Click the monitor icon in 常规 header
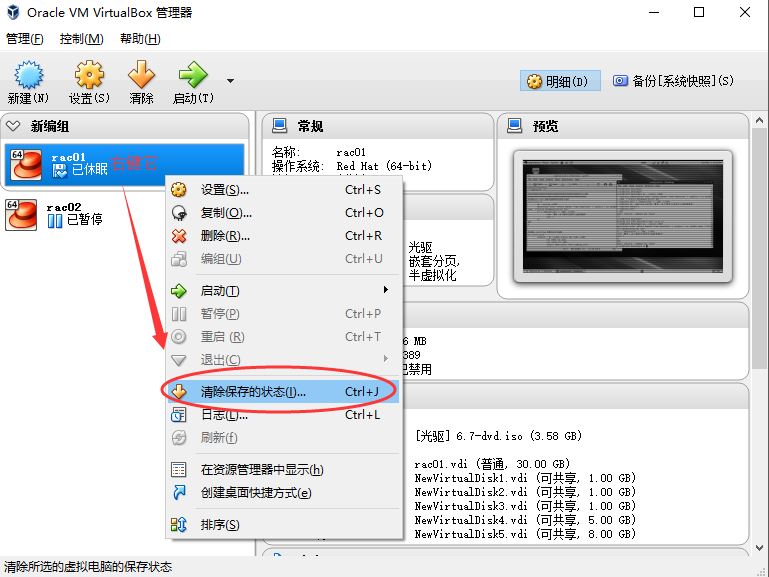The image size is (769, 577). point(280,126)
